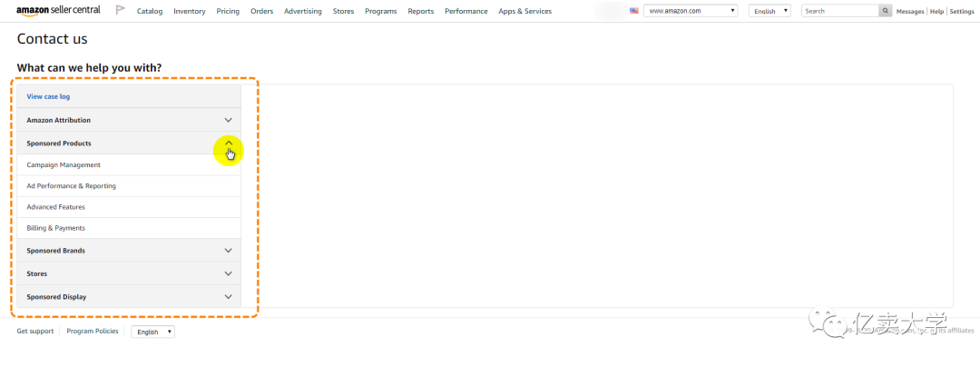Open the Catalog menu
This screenshot has height=367, width=980.
(x=150, y=11)
